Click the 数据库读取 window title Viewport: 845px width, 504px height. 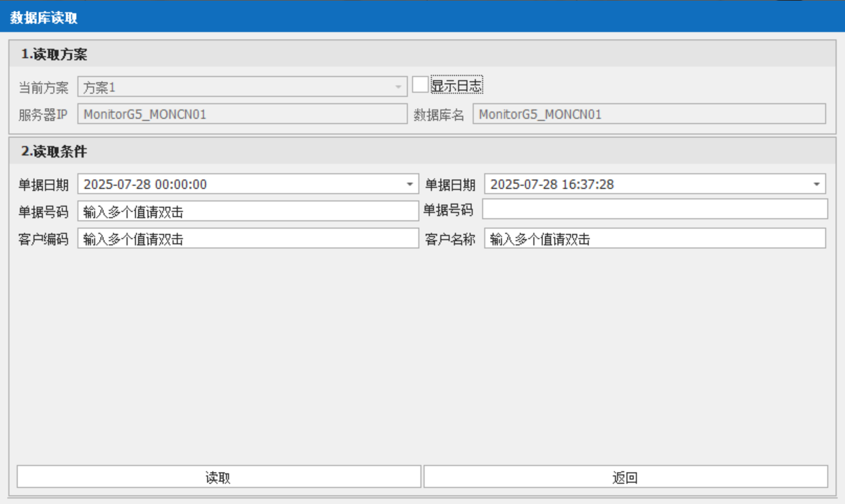pos(44,17)
